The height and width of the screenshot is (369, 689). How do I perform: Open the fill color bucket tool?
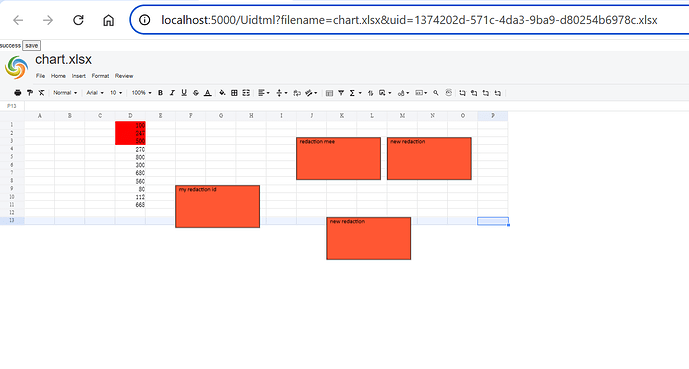pos(222,93)
